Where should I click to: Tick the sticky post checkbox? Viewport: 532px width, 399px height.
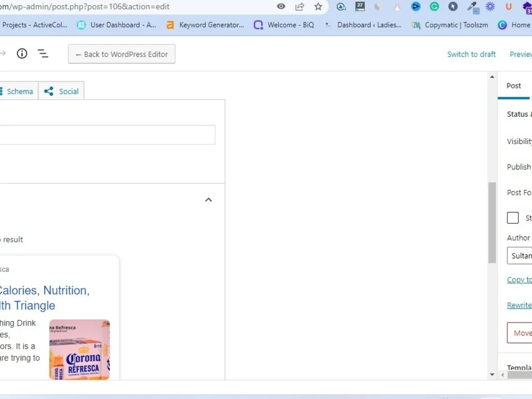513,218
